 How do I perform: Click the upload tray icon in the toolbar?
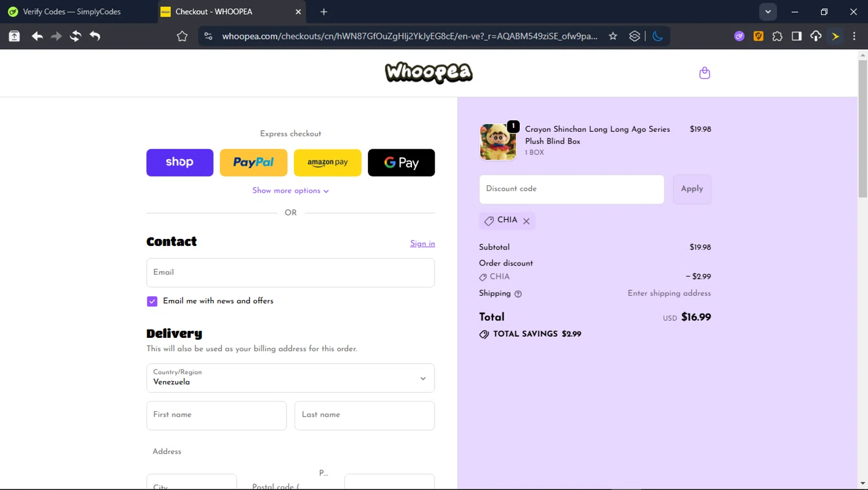[x=14, y=36]
